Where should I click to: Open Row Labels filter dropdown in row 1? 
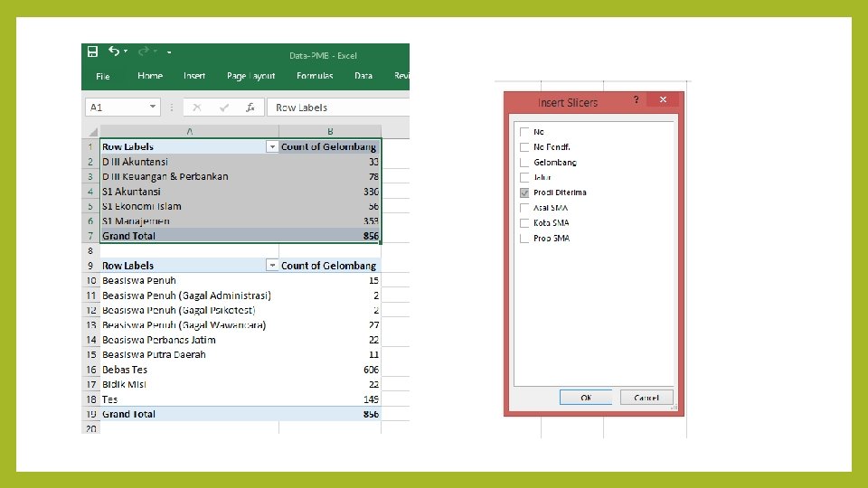pyautogui.click(x=272, y=146)
